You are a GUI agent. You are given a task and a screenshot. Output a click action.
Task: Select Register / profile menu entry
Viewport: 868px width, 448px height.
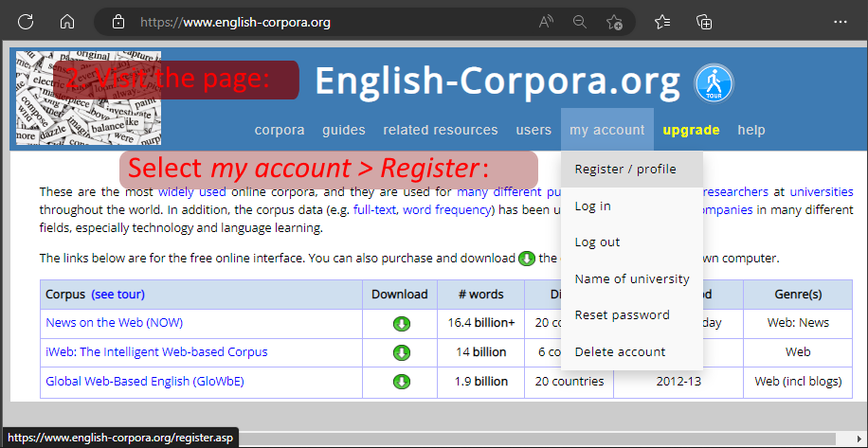(625, 170)
